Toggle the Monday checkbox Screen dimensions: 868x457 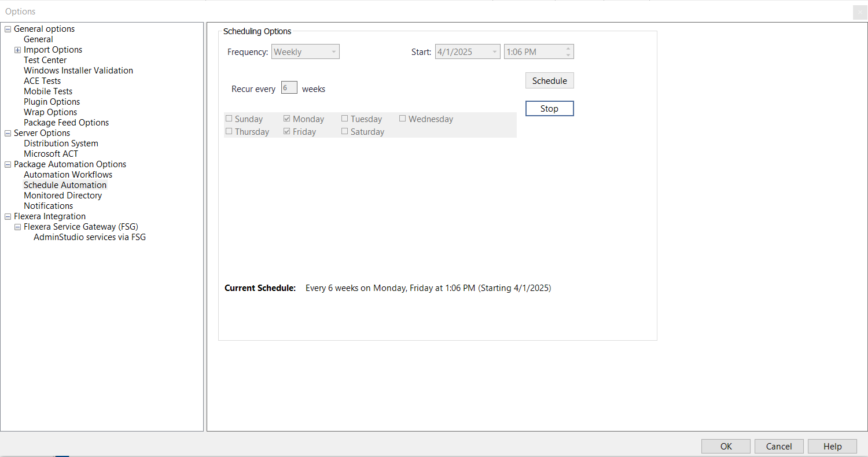coord(287,119)
